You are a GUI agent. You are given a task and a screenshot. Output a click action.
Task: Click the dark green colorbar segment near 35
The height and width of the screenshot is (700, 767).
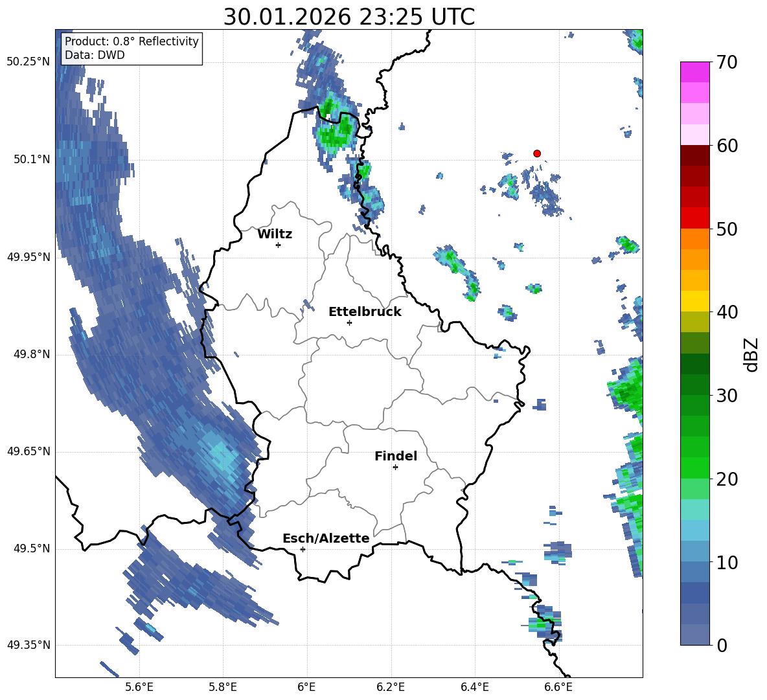[x=694, y=364]
